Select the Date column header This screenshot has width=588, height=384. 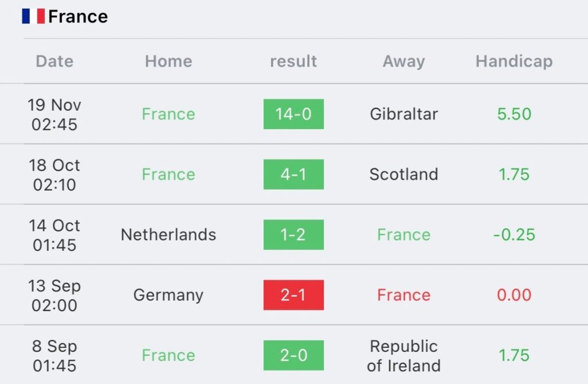(55, 61)
